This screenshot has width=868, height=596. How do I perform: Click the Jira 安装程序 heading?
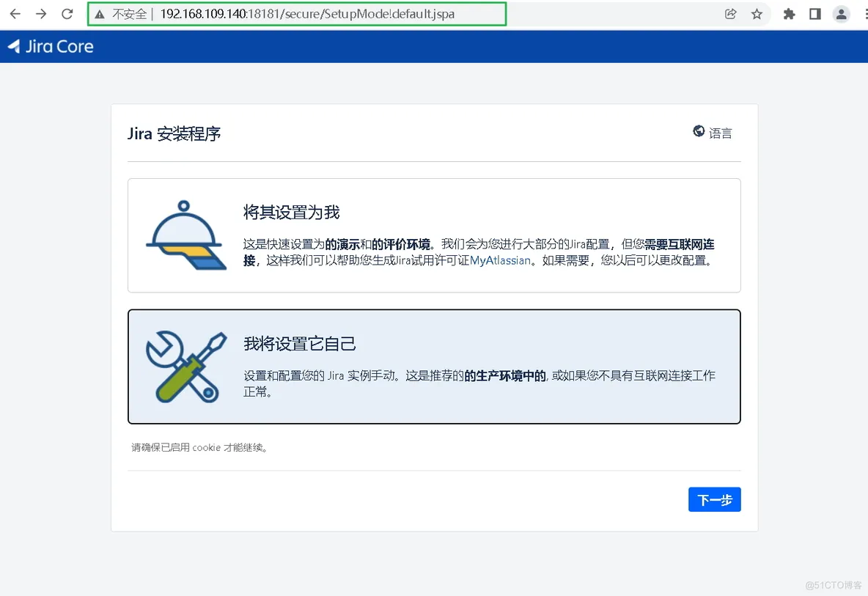click(x=174, y=134)
